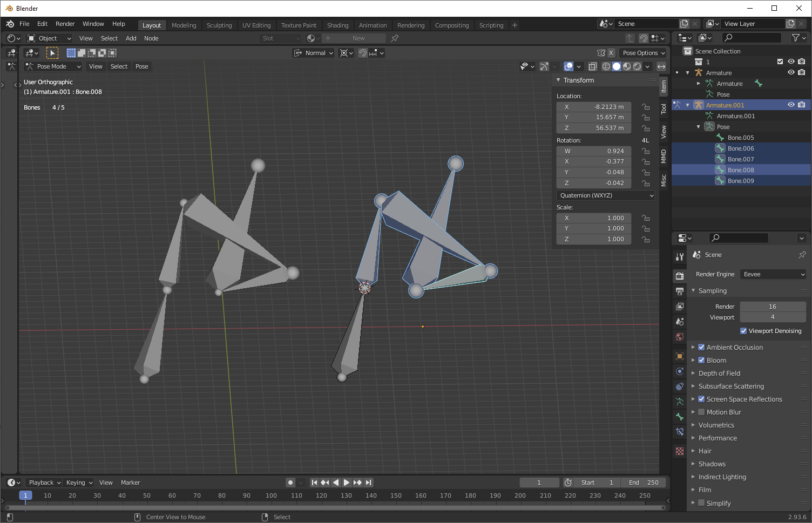Open the Marker menu in timeline
The height and width of the screenshot is (523, 812).
(x=130, y=483)
